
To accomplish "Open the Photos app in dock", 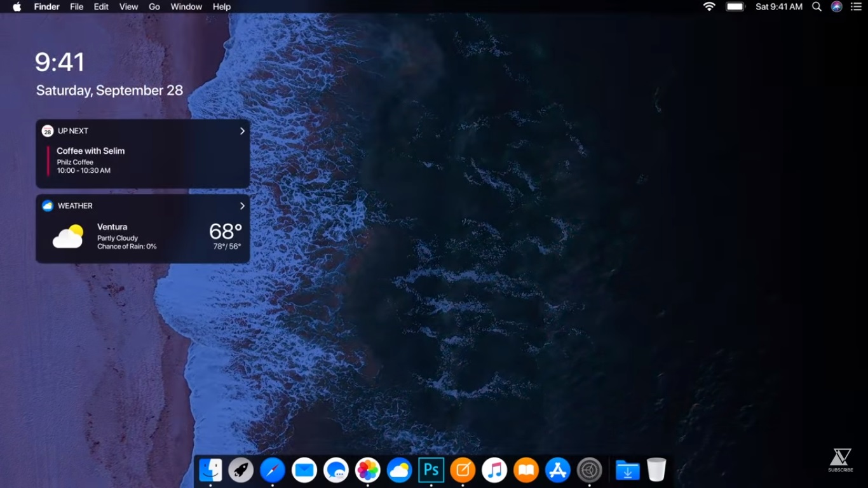I will pyautogui.click(x=367, y=470).
